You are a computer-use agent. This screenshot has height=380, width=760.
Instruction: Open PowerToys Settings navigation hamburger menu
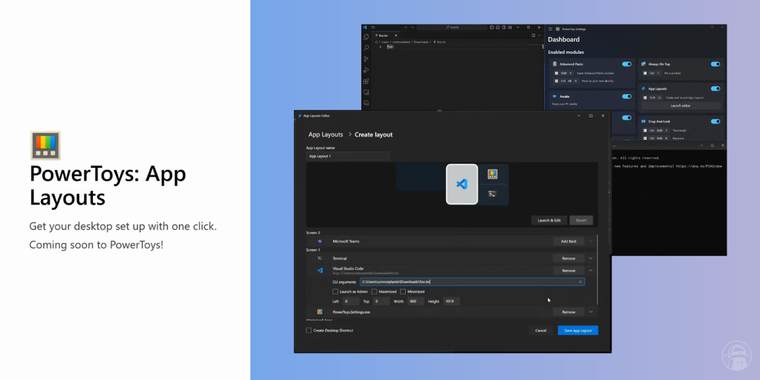coord(550,29)
